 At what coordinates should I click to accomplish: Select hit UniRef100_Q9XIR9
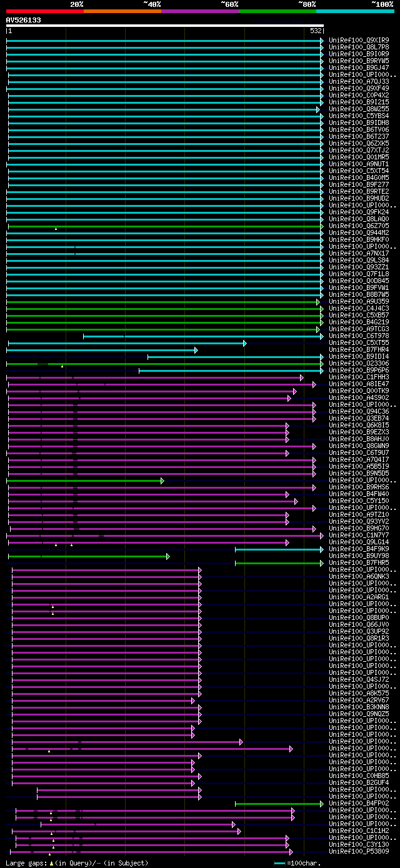pyautogui.click(x=359, y=40)
